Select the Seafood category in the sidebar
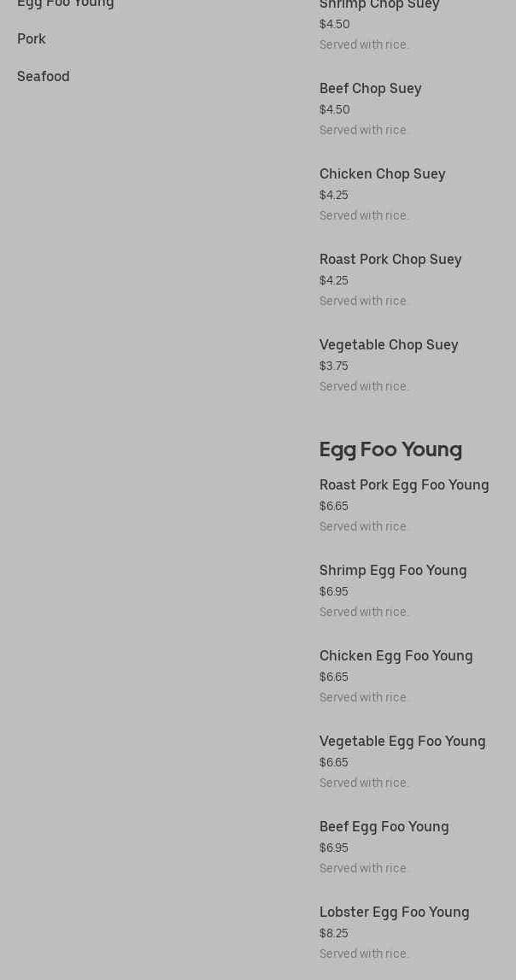The width and height of the screenshot is (516, 980). point(44,77)
